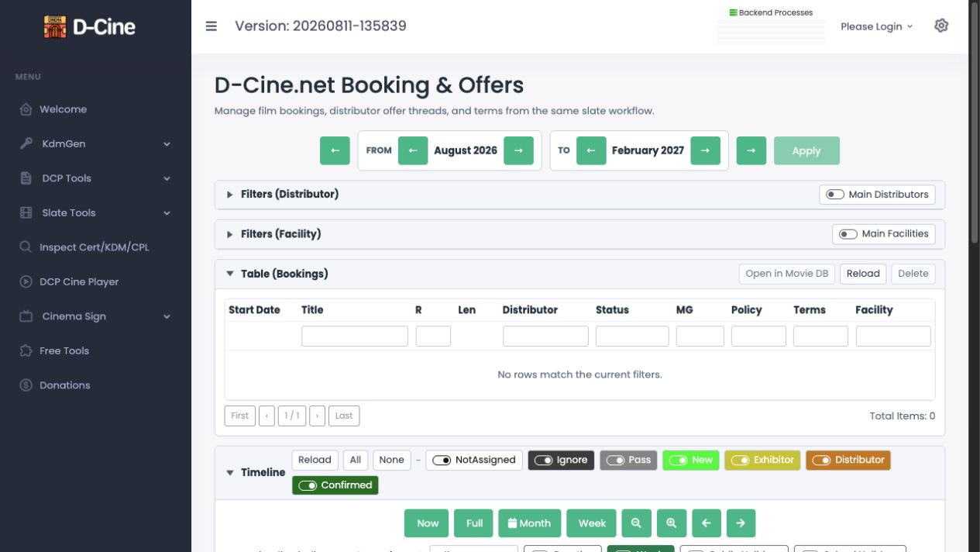Open the settings gear icon
980x552 pixels.
point(941,26)
